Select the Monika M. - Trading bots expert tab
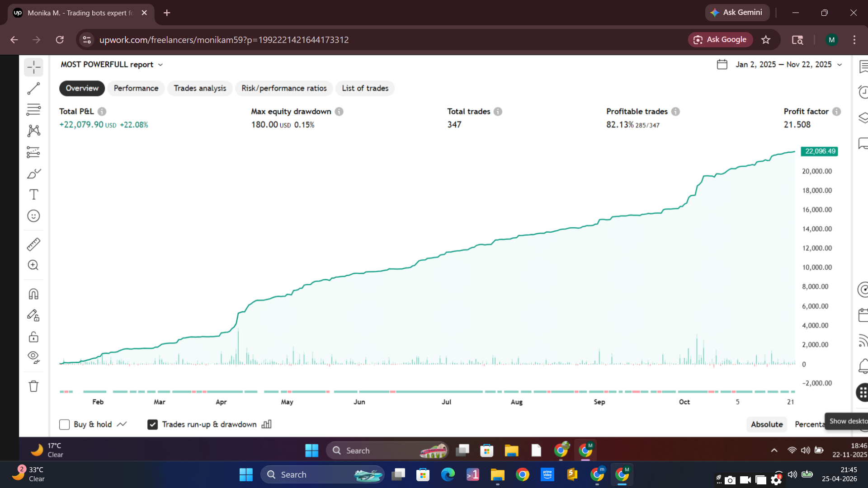 point(80,13)
